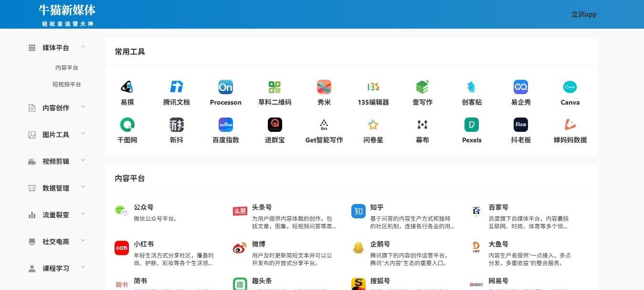This screenshot has height=290, width=644.
Task: Click the 抖老板 icon
Action: [x=521, y=125]
